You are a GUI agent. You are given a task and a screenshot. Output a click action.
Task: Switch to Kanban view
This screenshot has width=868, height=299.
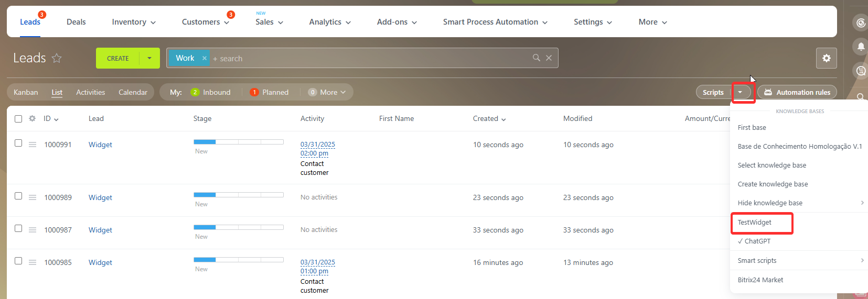(x=26, y=92)
